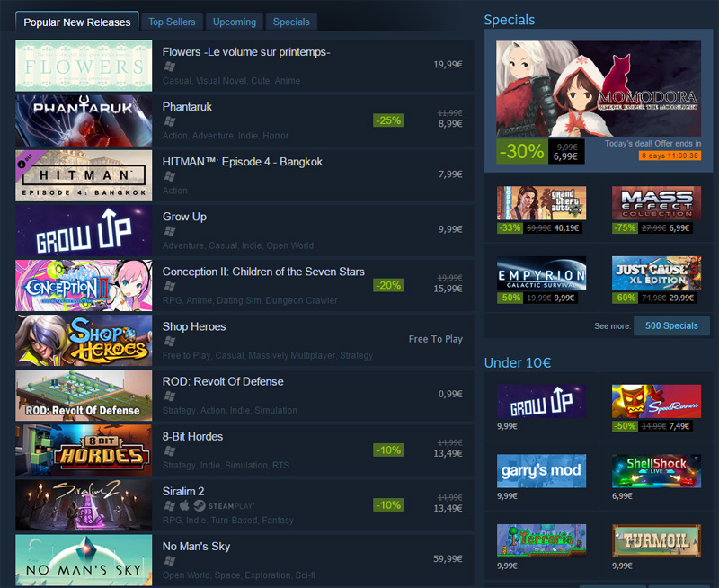719x588 pixels.
Task: Click the Phantaruk game thumbnail
Action: [84, 120]
